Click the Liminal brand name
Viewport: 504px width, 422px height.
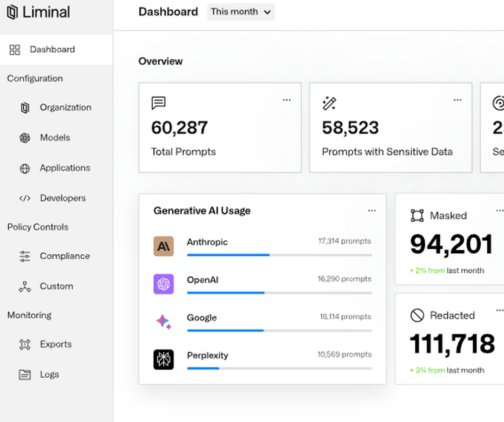pyautogui.click(x=46, y=12)
